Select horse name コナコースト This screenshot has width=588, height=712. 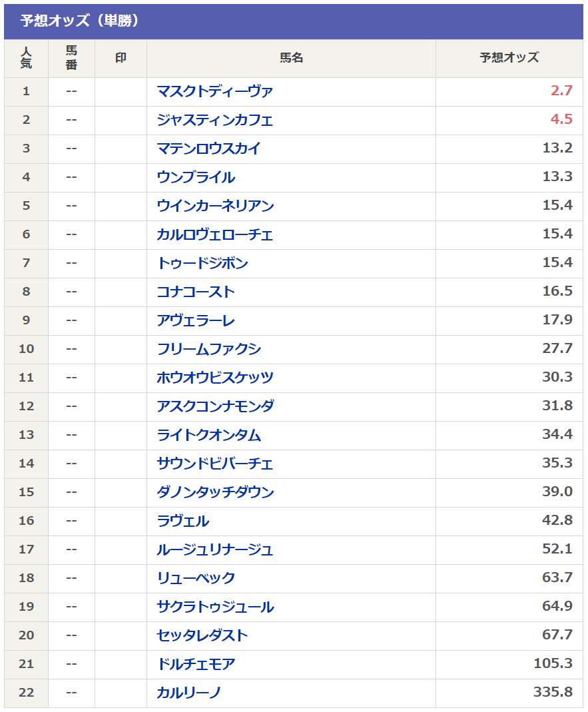click(x=196, y=292)
